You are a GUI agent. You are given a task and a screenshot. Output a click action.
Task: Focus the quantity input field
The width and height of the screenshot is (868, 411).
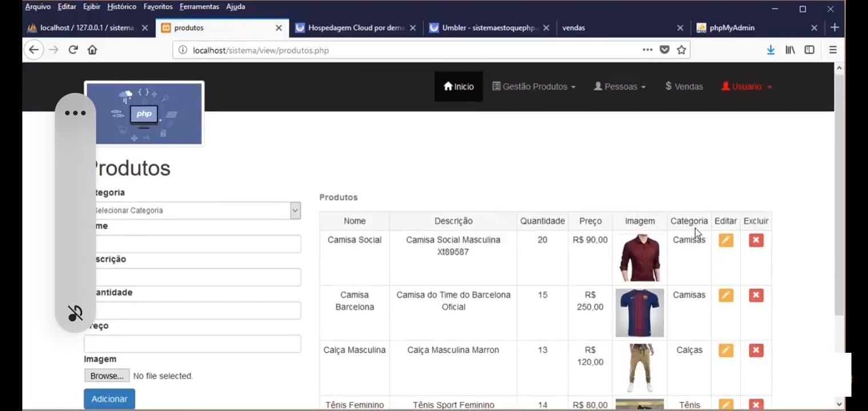(192, 311)
